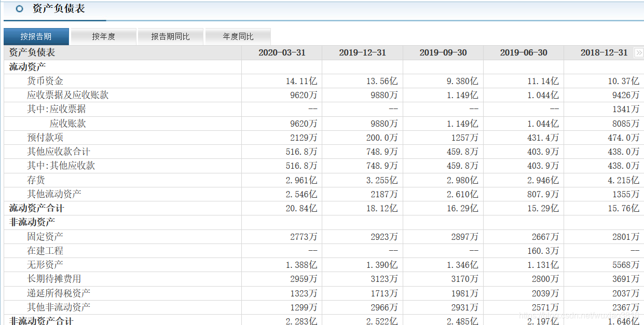Click 1341万 in the 应收票据 row
The image size is (644, 325).
626,110
